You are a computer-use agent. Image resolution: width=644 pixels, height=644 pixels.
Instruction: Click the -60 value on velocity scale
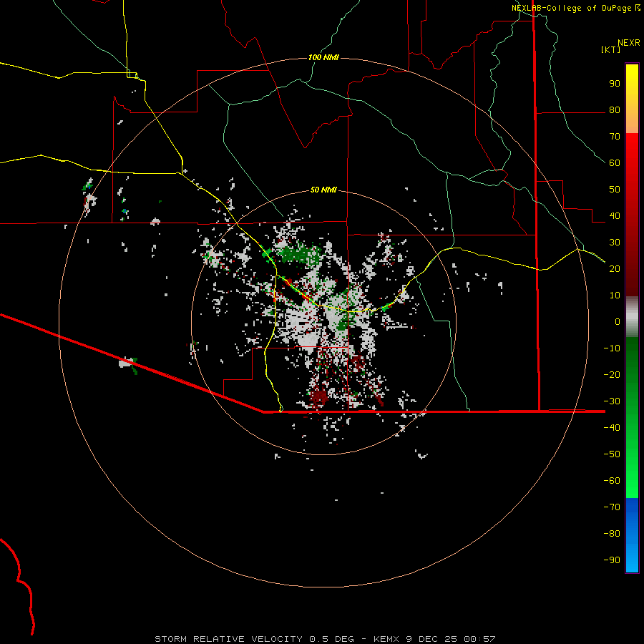612,481
